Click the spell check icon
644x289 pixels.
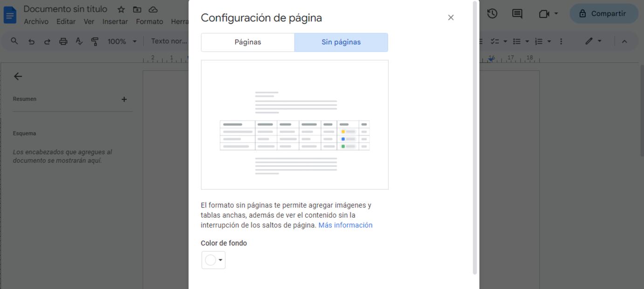pyautogui.click(x=79, y=41)
